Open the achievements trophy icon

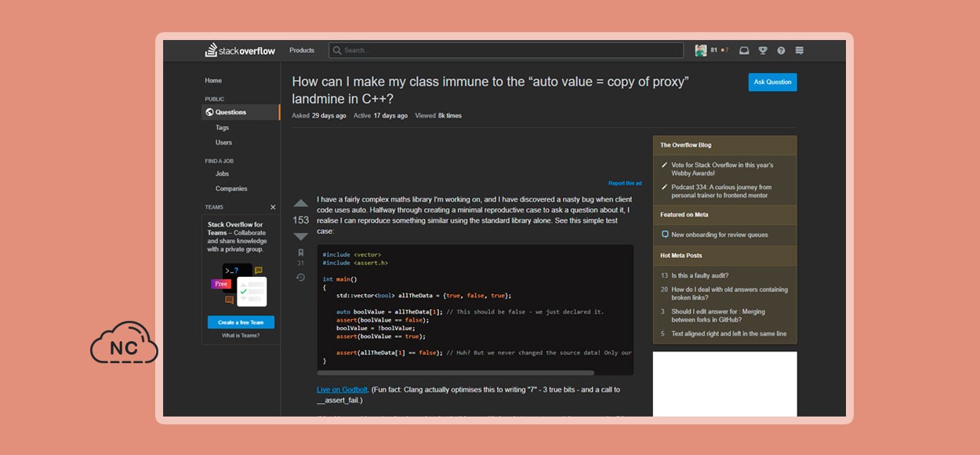click(x=763, y=50)
